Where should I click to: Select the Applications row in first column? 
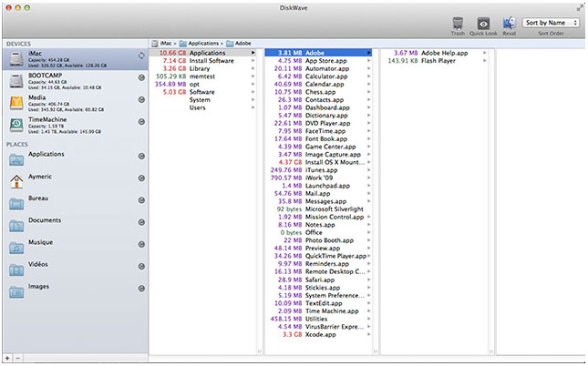click(x=202, y=53)
